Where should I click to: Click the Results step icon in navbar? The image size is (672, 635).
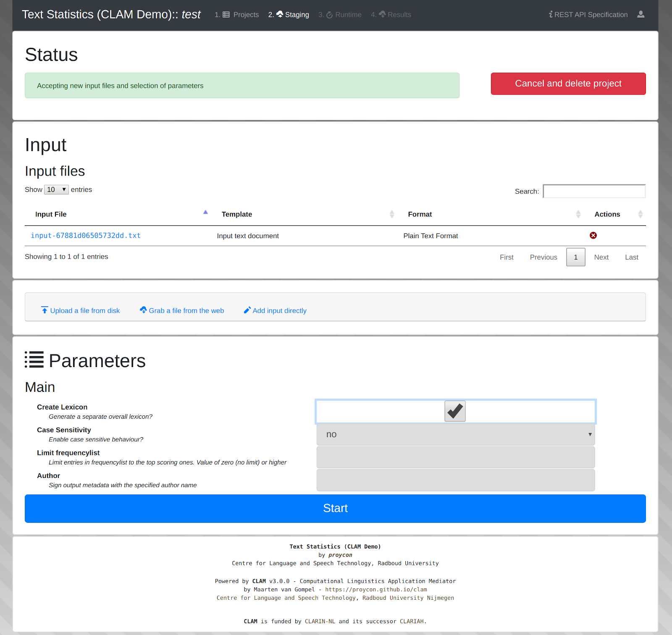point(382,14)
